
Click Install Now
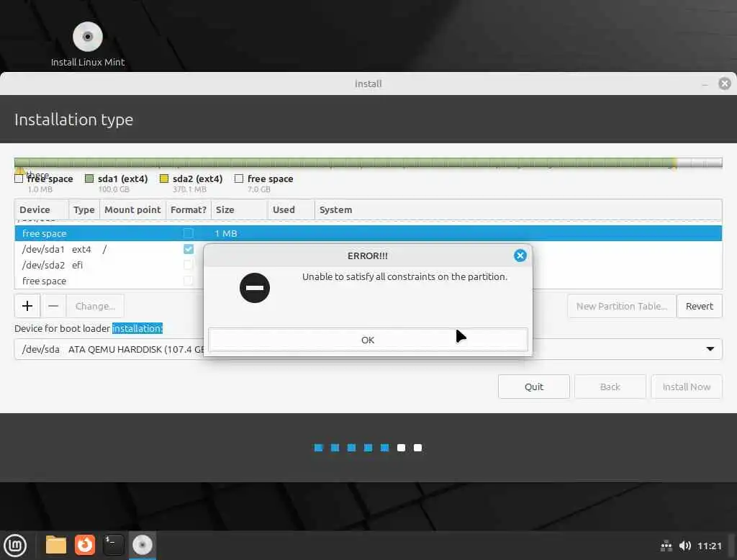click(686, 387)
